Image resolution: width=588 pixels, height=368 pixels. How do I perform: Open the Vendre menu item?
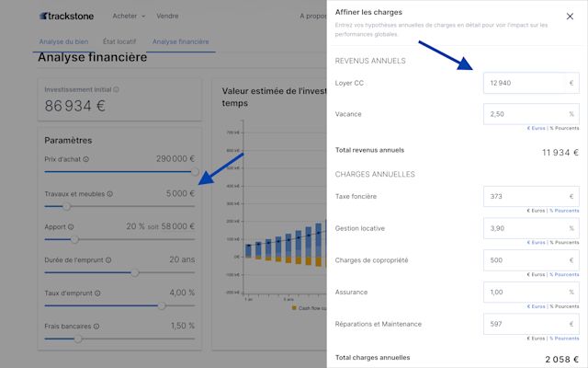(167, 16)
